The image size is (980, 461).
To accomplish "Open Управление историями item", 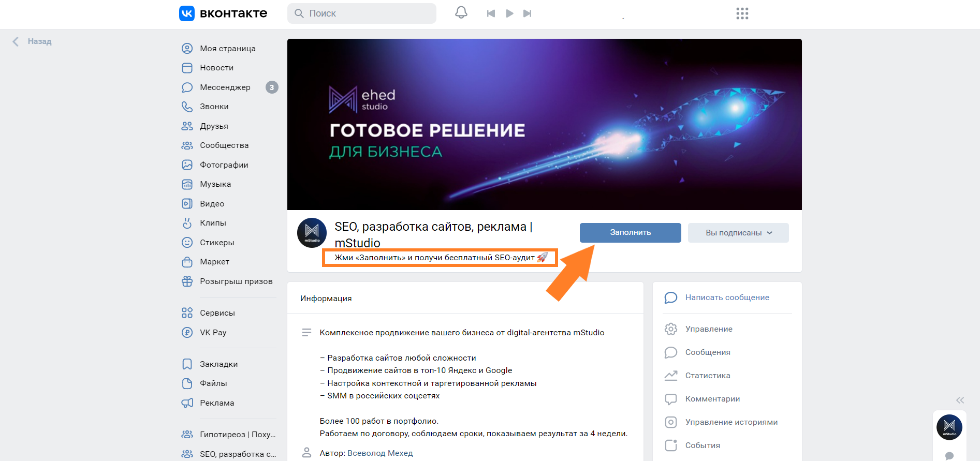I will coord(721,422).
